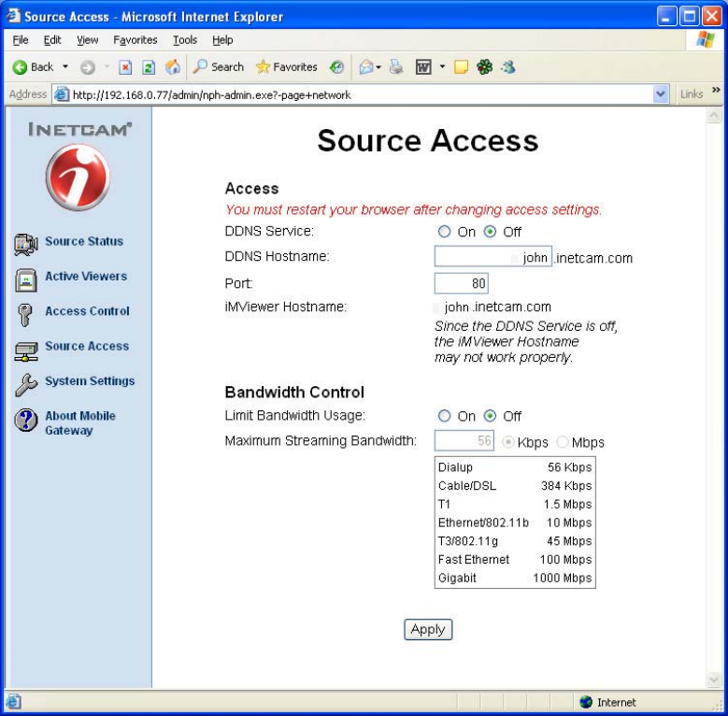728x716 pixels.
Task: Open the Favorites menu
Action: pyautogui.click(x=136, y=40)
